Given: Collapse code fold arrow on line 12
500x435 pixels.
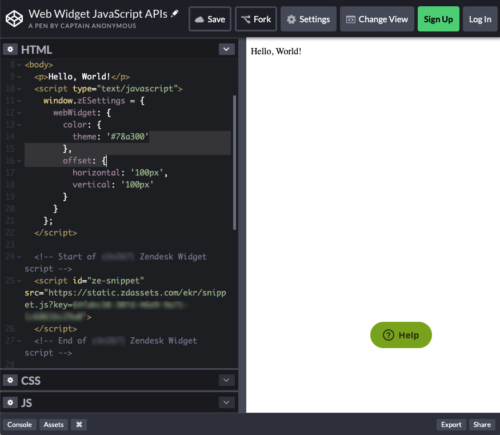Looking at the screenshot, I should pyautogui.click(x=19, y=113).
